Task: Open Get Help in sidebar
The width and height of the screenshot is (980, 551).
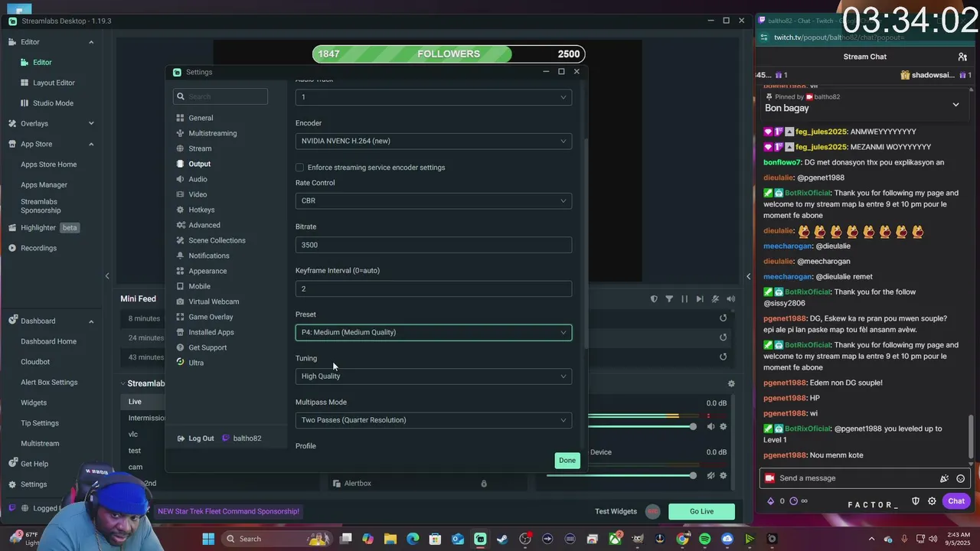Action: pos(34,464)
